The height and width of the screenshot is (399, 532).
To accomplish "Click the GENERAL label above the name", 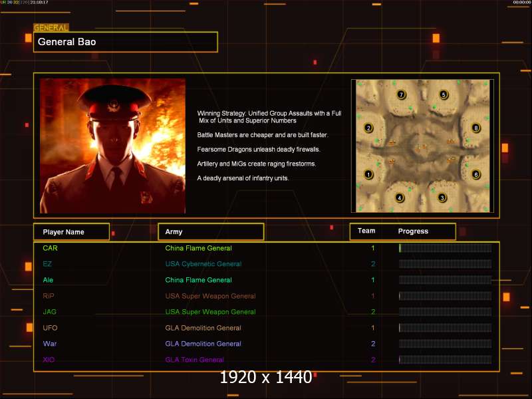I will 51,27.
